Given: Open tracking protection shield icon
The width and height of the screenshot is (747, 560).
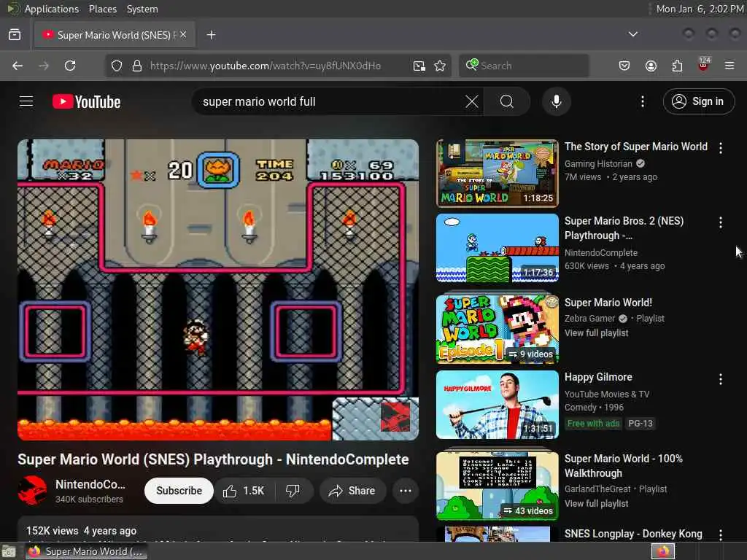Looking at the screenshot, I should (x=117, y=66).
